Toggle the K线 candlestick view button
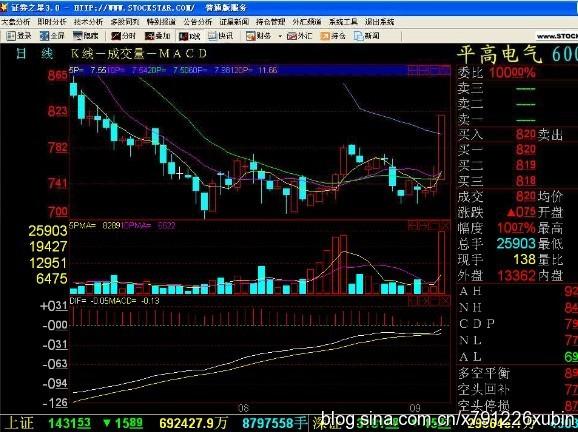 pos(189,36)
